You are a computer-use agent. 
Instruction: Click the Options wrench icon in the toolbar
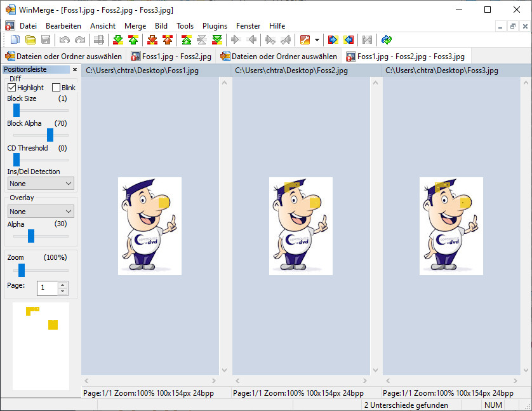(305, 40)
